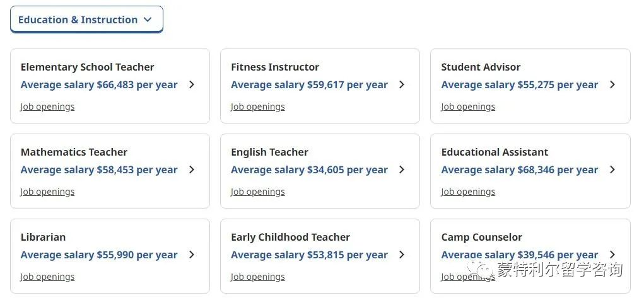
Task: View Camp Counselor average salary $39,546 link
Action: click(520, 255)
